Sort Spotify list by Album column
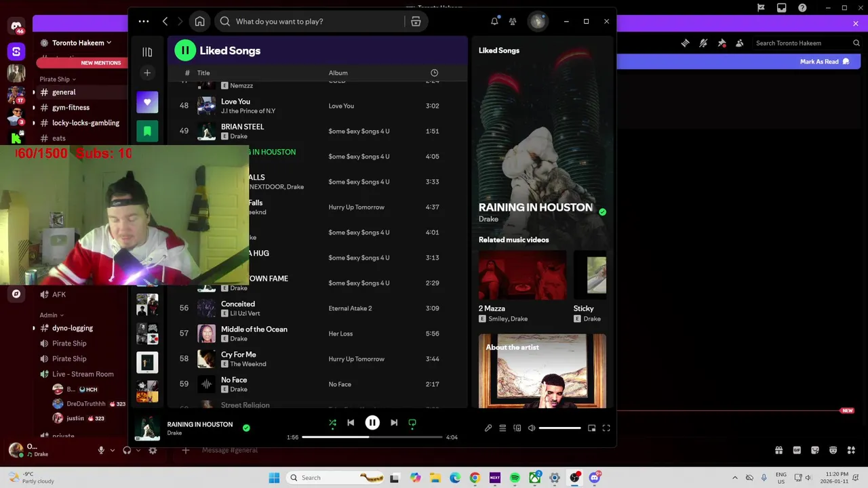This screenshot has height=488, width=868. [x=338, y=73]
